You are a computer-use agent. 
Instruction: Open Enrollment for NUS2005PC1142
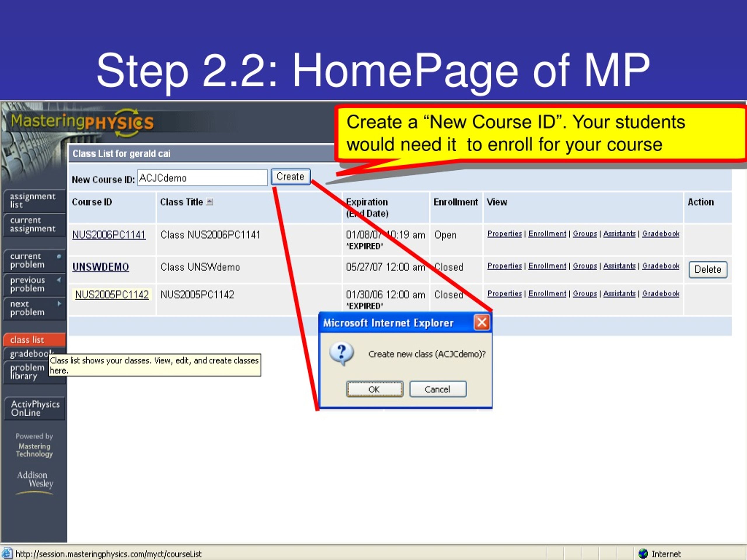click(547, 294)
